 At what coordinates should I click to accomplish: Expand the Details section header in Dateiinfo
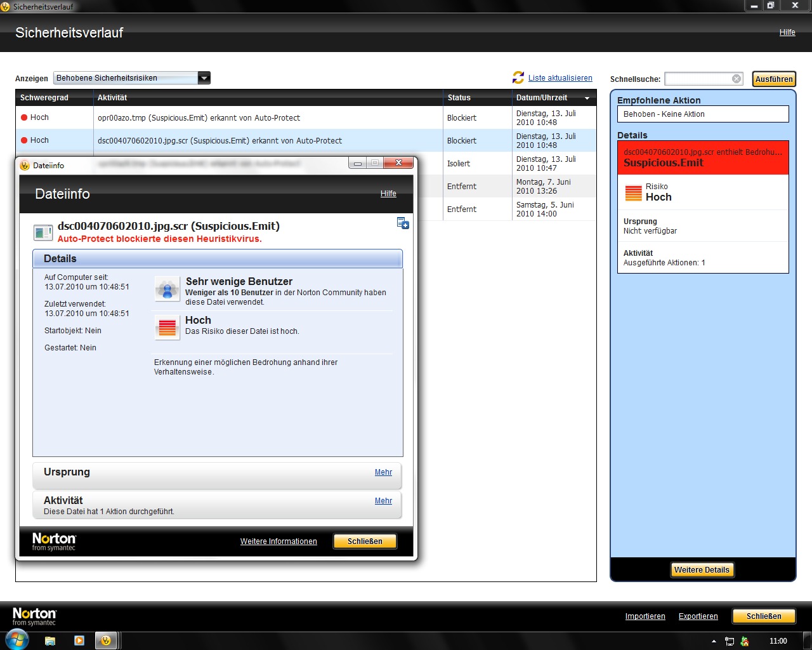click(x=218, y=258)
